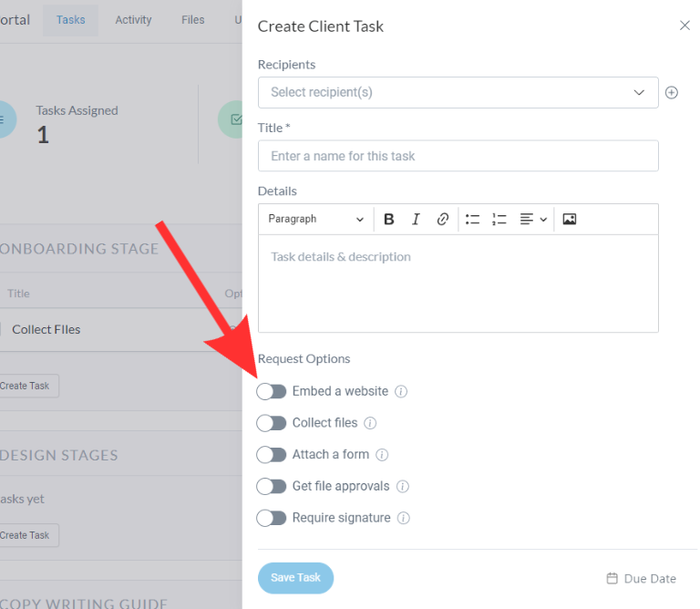Switch to the Activity tab

pos(133,20)
